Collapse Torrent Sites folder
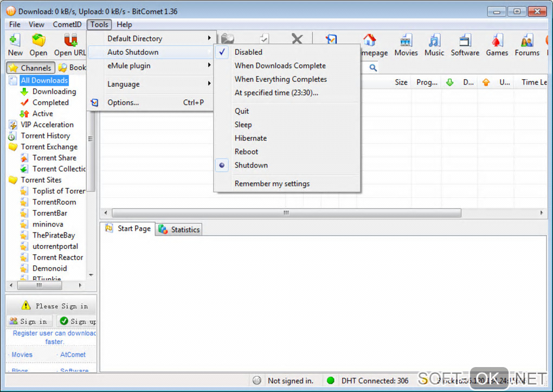This screenshot has height=392, width=553. [13, 180]
